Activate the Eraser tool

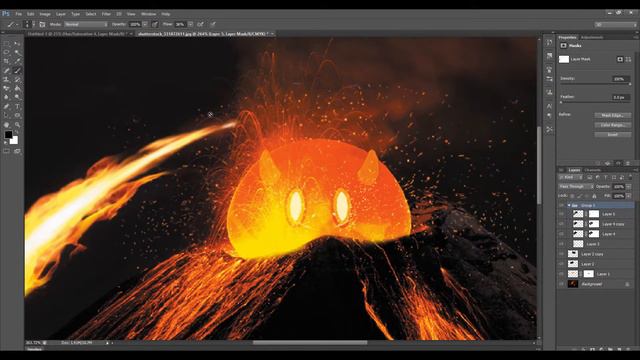[x=7, y=88]
